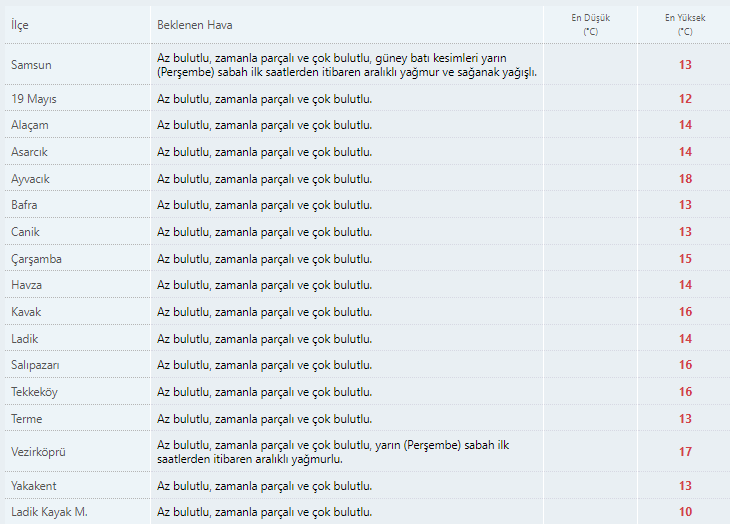730x524 pixels.
Task: Click Vezirköprü's forecast text about aralıklı yağmurlu
Action: (333, 452)
